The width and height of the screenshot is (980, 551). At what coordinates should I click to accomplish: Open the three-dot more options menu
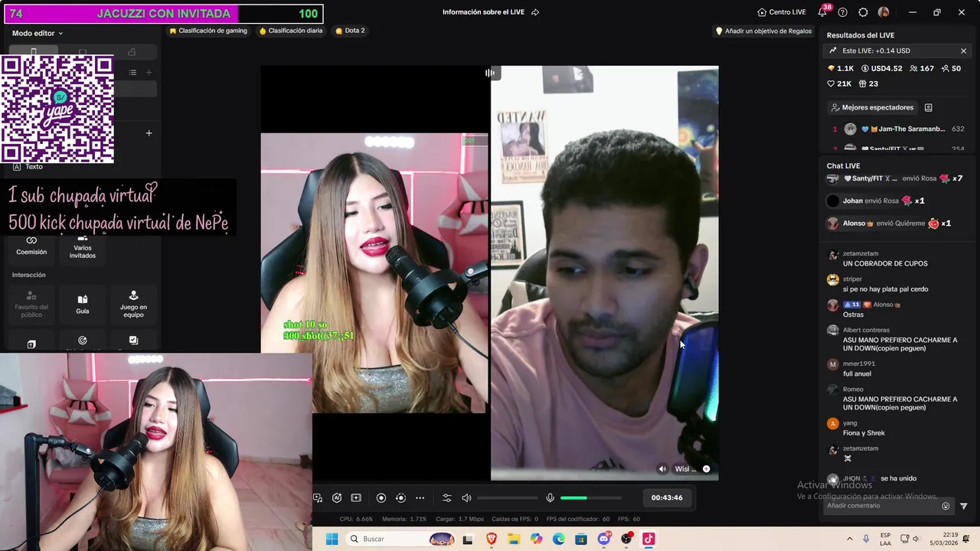420,498
